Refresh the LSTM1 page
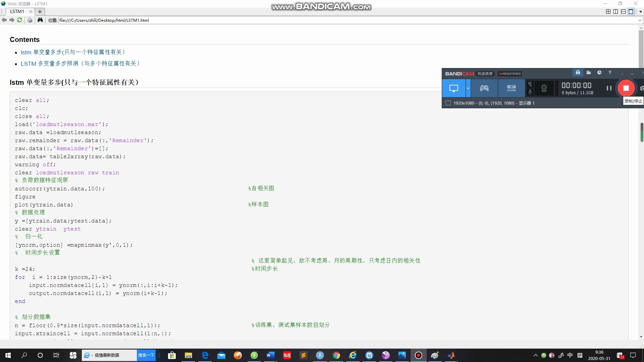The image size is (644, 362). tap(19, 20)
